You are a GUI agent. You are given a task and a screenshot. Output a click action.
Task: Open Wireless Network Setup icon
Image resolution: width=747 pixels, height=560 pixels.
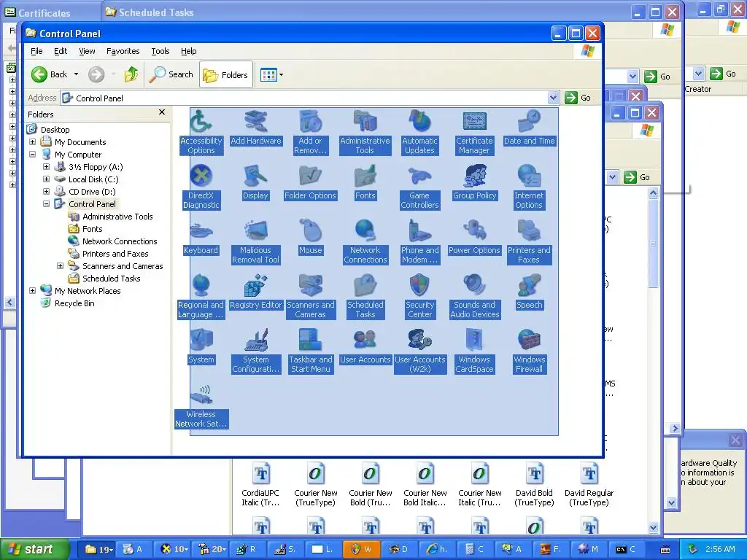[201, 406]
